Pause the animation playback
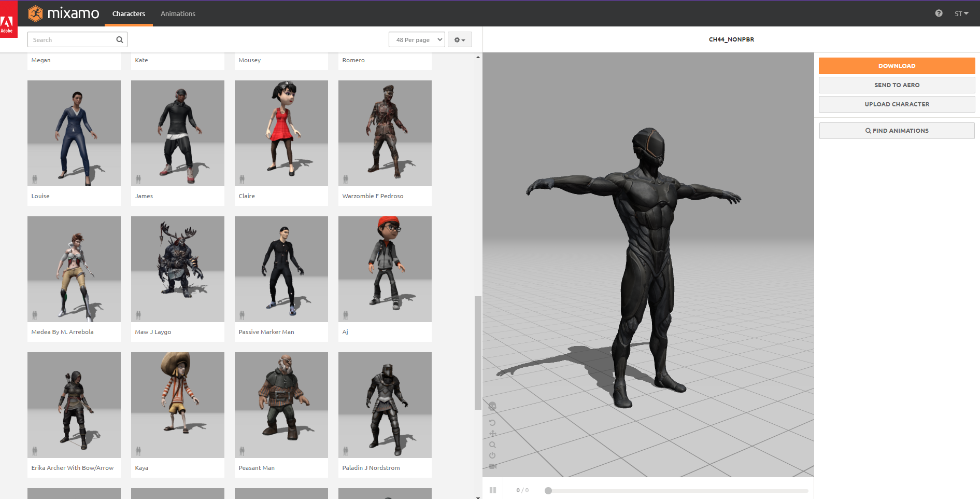Image resolution: width=980 pixels, height=499 pixels. tap(493, 490)
